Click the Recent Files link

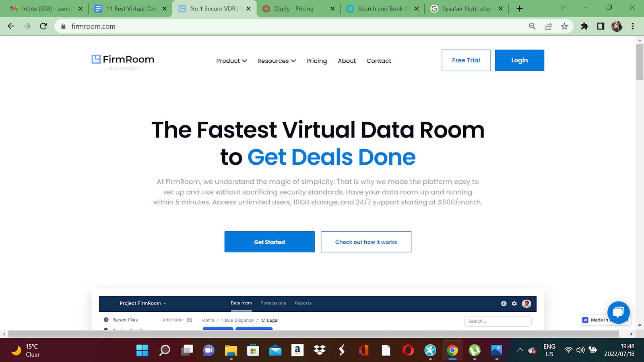125,320
